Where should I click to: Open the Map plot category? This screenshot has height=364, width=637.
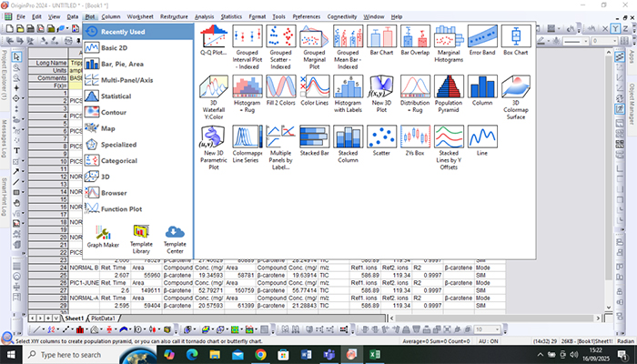138,128
